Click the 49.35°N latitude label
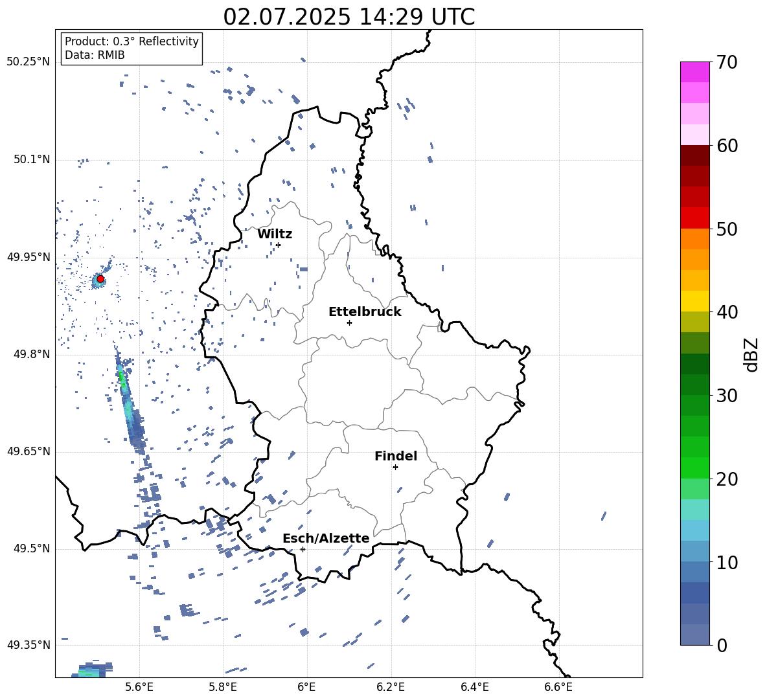Image resolution: width=767 pixels, height=700 pixels. [x=29, y=645]
